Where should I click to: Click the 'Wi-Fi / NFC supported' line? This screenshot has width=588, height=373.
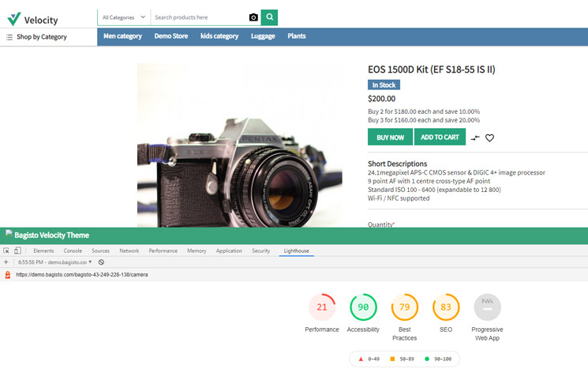399,198
